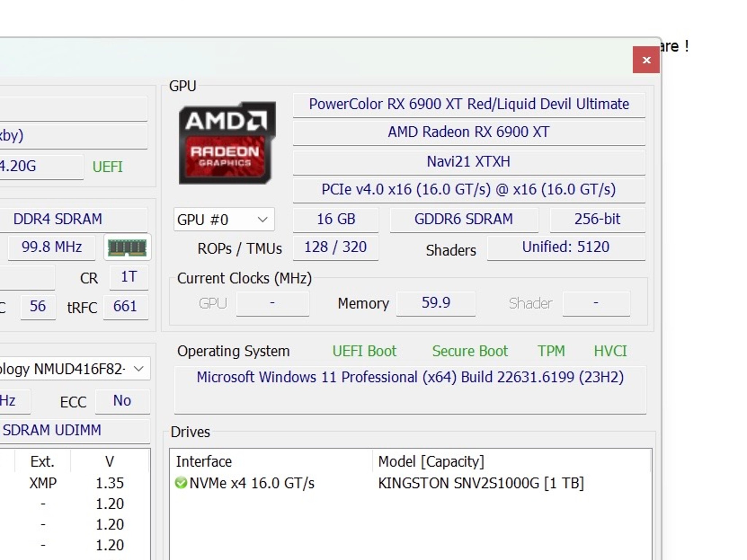Click the 661 tRFC value
Screen dimensions: 747x560
tap(125, 307)
